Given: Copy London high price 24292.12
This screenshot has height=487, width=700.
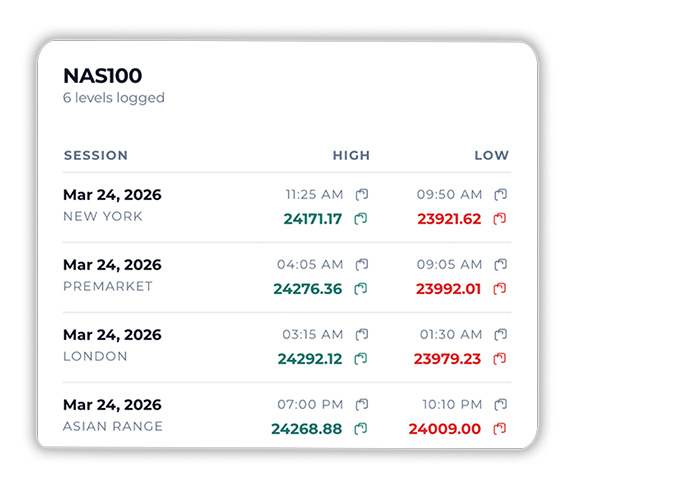Looking at the screenshot, I should pos(362,359).
